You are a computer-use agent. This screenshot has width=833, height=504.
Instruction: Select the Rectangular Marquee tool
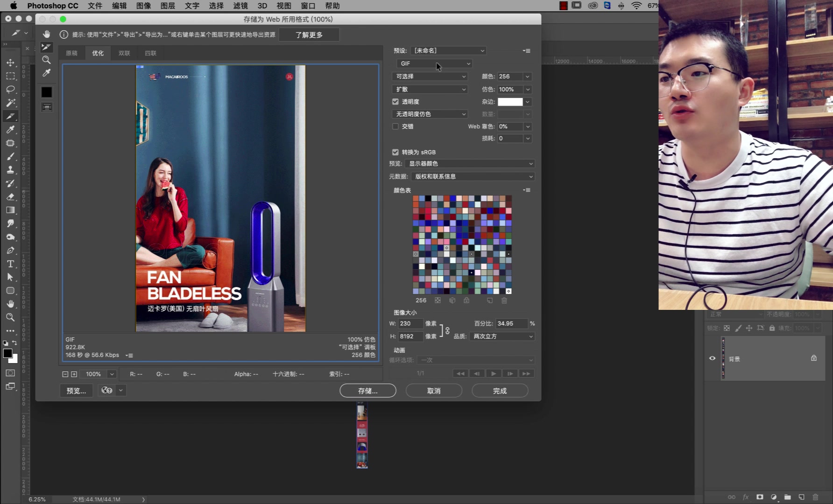(10, 76)
